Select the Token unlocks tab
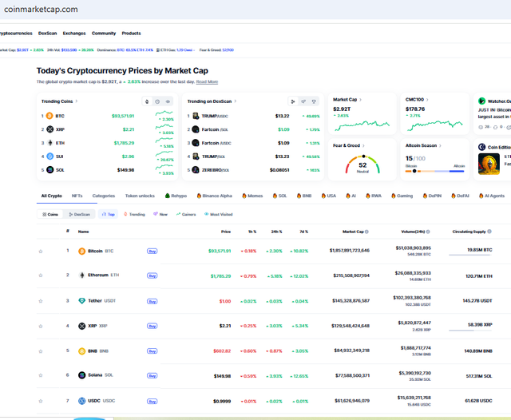 pos(140,196)
